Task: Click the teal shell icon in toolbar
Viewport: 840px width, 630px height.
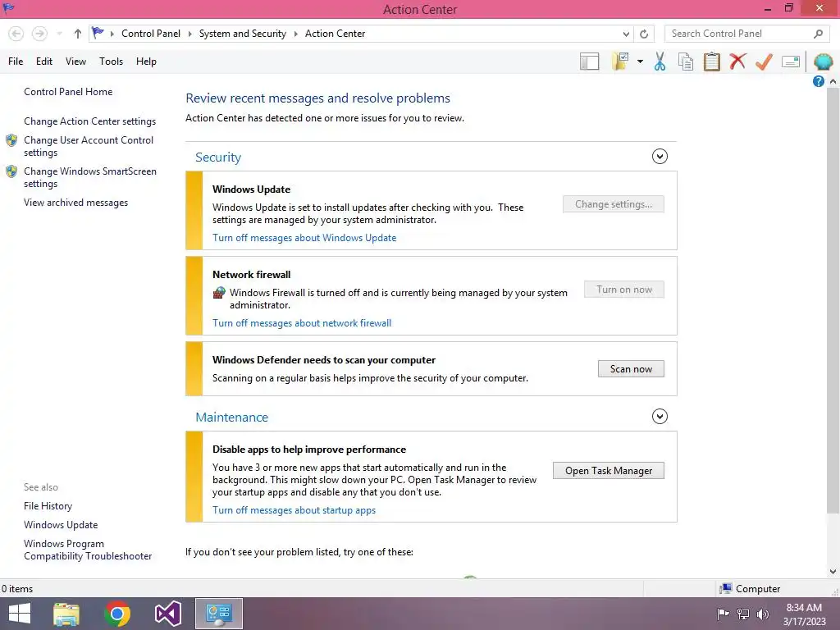Action: tap(824, 62)
